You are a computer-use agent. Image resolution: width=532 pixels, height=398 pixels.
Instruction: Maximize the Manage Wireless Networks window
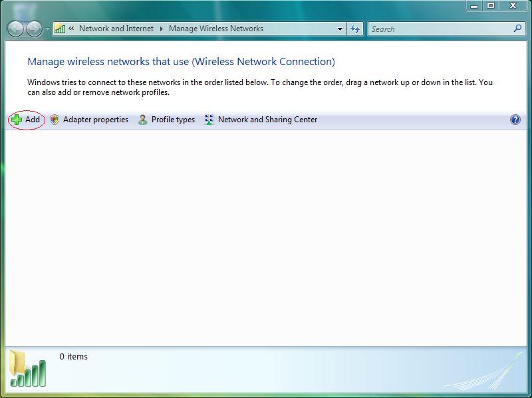click(491, 5)
